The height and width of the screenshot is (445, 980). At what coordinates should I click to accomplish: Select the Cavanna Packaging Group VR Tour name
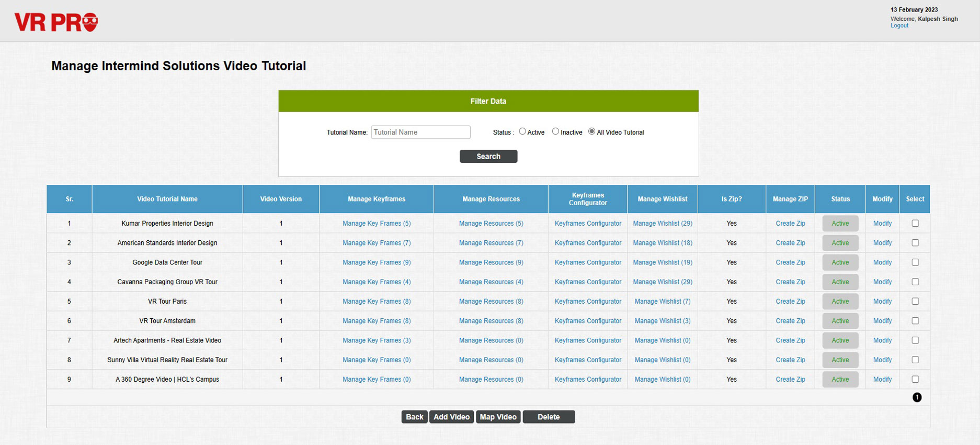coord(167,282)
